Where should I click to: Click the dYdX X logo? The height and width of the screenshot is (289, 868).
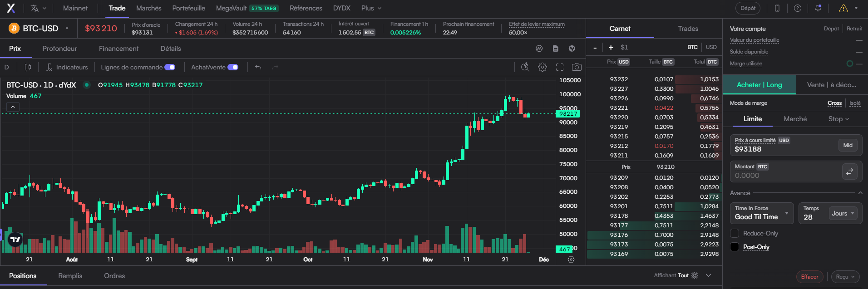point(11,8)
